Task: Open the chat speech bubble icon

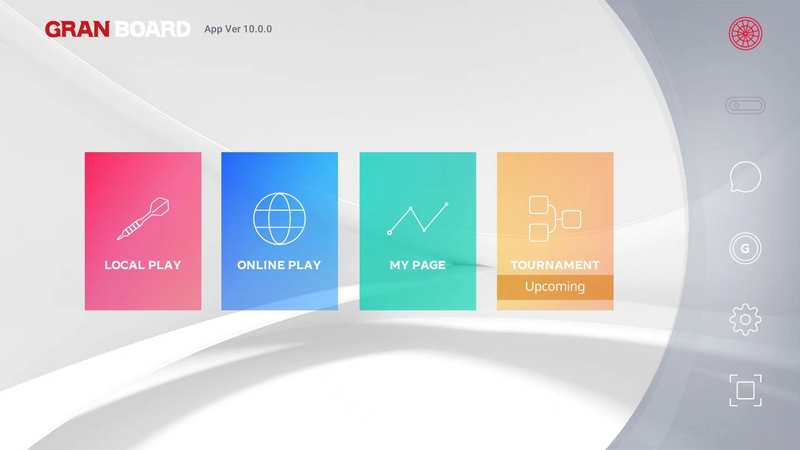Action: tap(745, 177)
